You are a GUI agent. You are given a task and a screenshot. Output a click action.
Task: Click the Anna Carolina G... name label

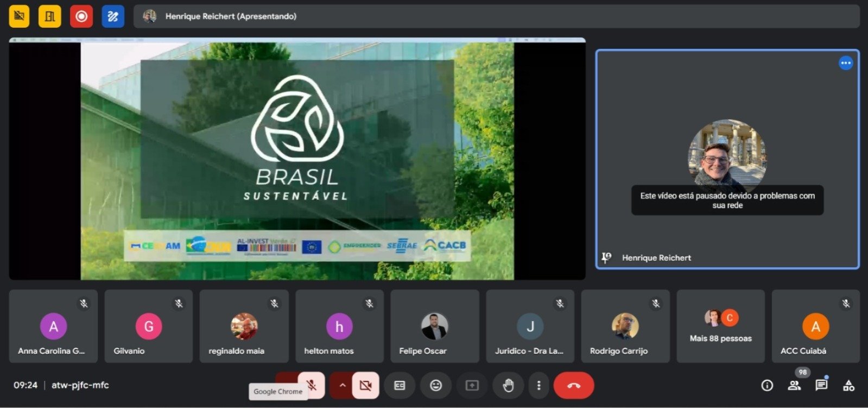[x=52, y=351]
